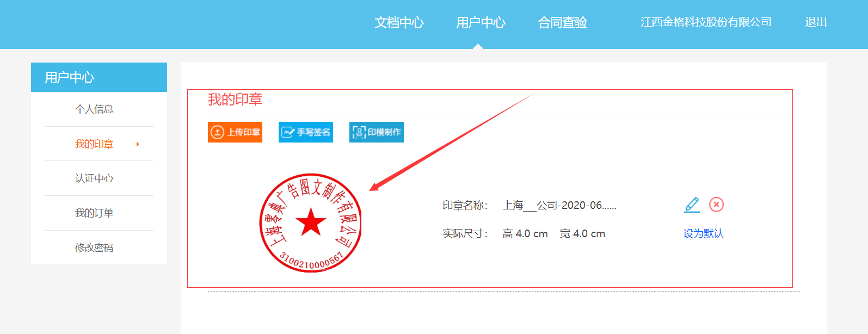Image resolution: width=868 pixels, height=334 pixels.
Task: Open the 印模制作 seal maker
Action: point(377,132)
